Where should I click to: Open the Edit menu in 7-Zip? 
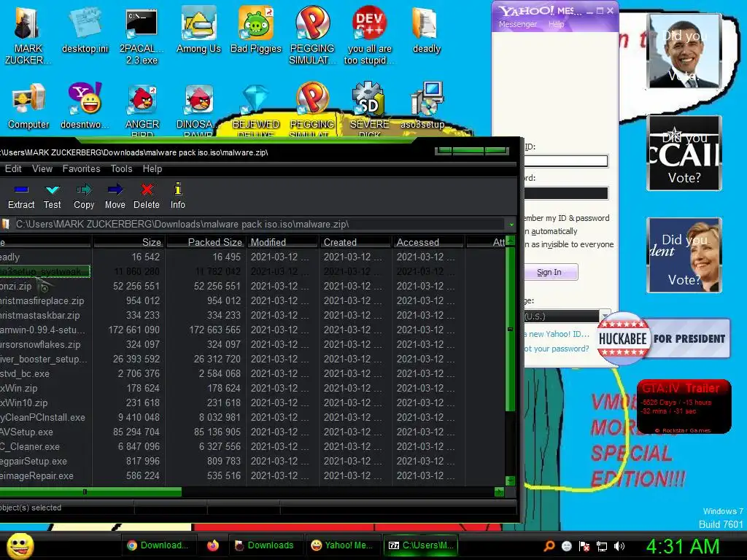tap(13, 168)
